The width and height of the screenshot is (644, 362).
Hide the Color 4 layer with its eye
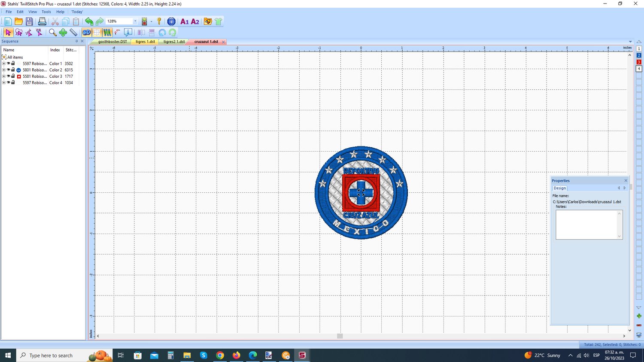(8, 83)
